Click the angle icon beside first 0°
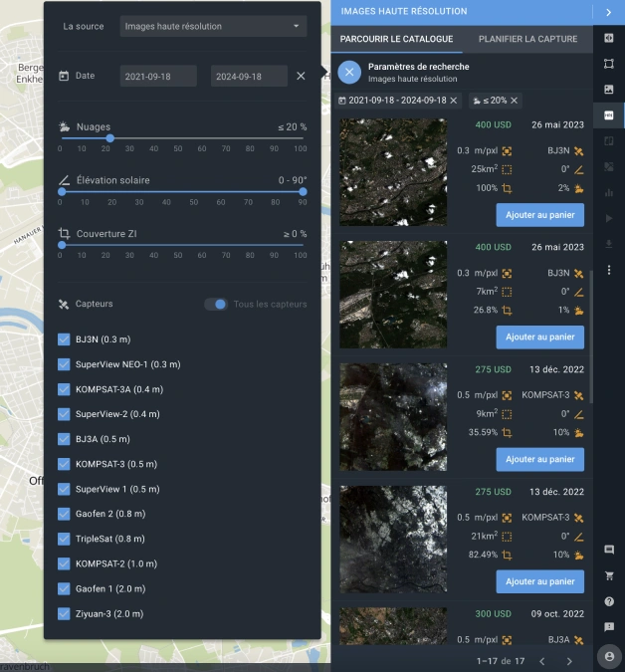Screen dimensions: 625x672 coord(579,169)
